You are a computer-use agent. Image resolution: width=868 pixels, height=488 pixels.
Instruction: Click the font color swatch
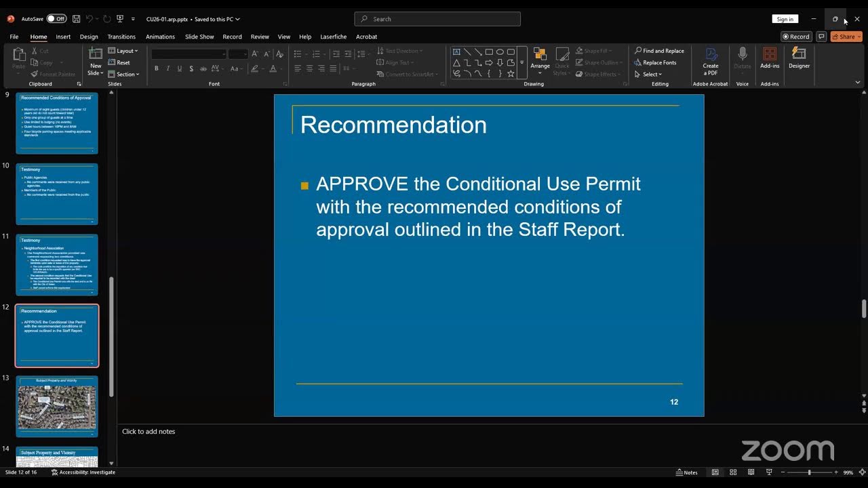click(273, 68)
